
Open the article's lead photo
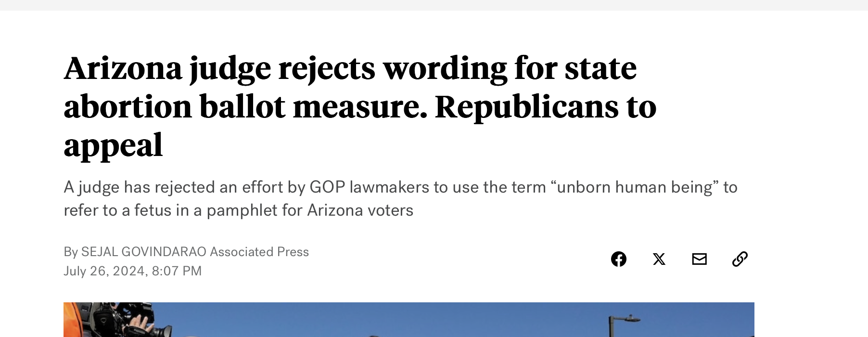pyautogui.click(x=408, y=320)
